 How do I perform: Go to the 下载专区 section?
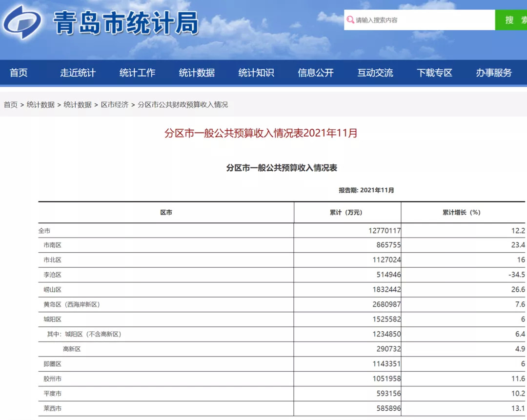click(434, 73)
